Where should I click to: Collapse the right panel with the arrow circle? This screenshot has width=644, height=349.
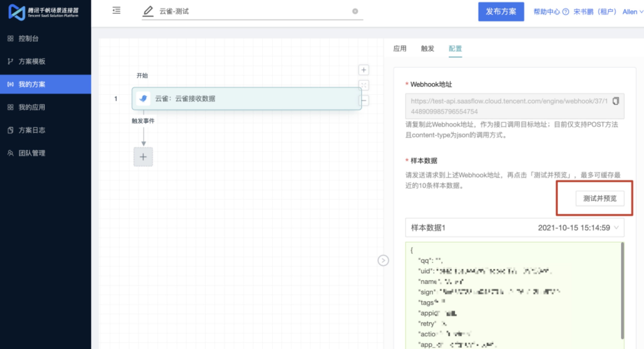(383, 260)
